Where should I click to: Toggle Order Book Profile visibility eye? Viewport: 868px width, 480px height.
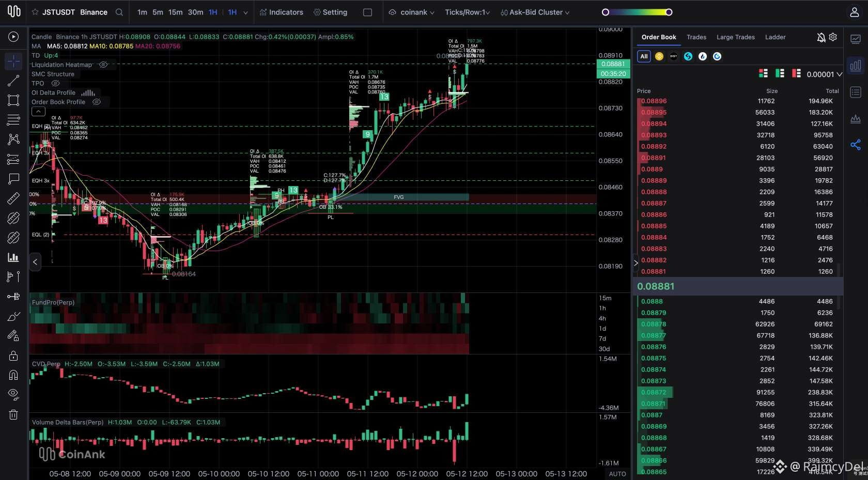[96, 102]
